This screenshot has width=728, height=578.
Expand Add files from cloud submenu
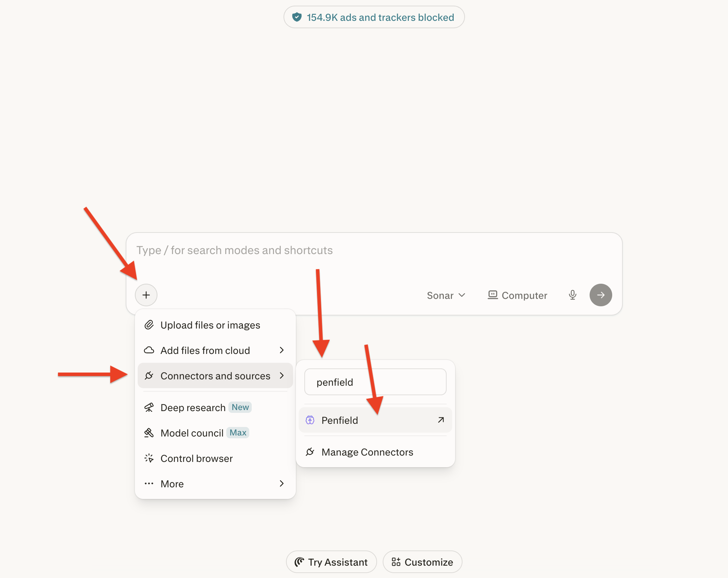pyautogui.click(x=215, y=350)
